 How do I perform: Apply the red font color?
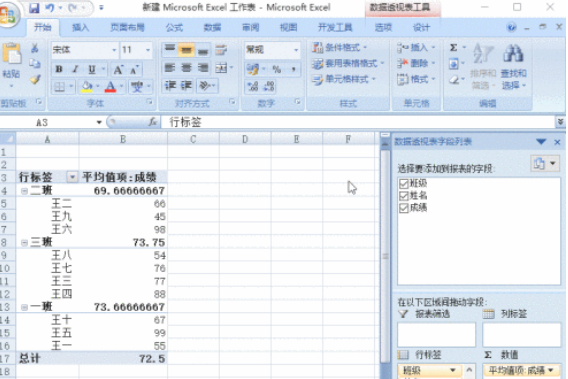(110, 87)
